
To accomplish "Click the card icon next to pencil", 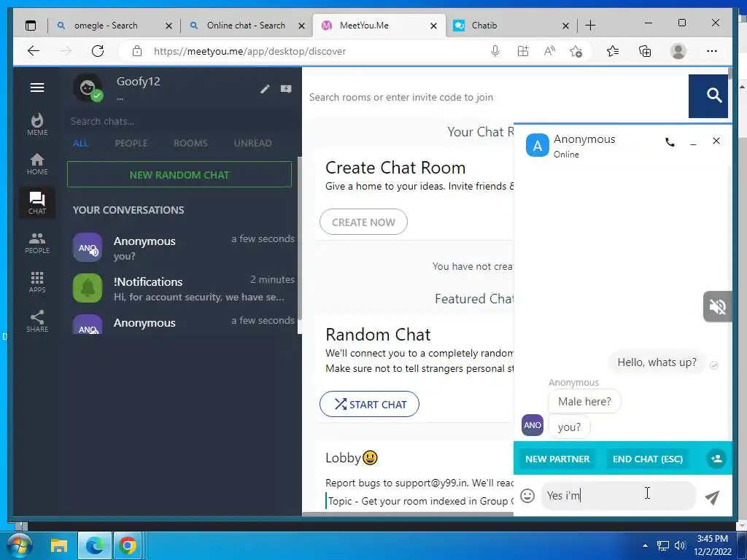I will (x=286, y=89).
